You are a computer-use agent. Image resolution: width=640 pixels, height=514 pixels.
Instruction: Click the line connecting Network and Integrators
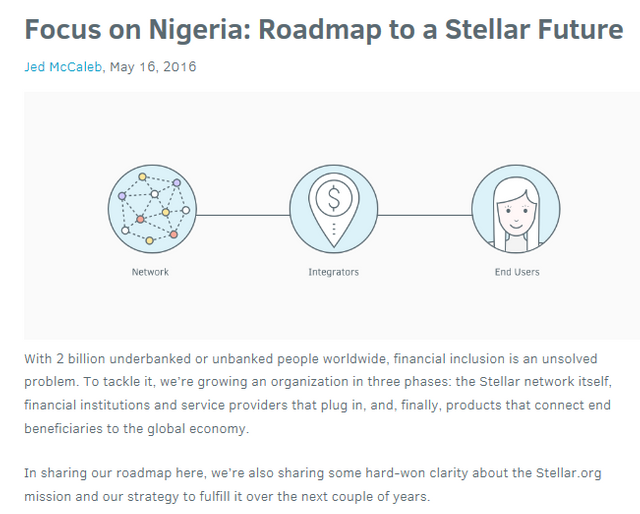point(243,215)
